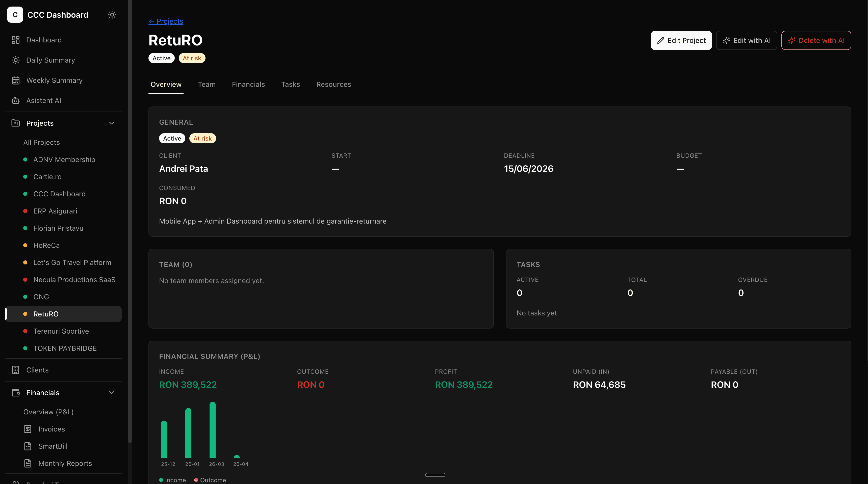This screenshot has height=484, width=868.
Task: Click the yellow dot beside RetuRO
Action: (25, 314)
